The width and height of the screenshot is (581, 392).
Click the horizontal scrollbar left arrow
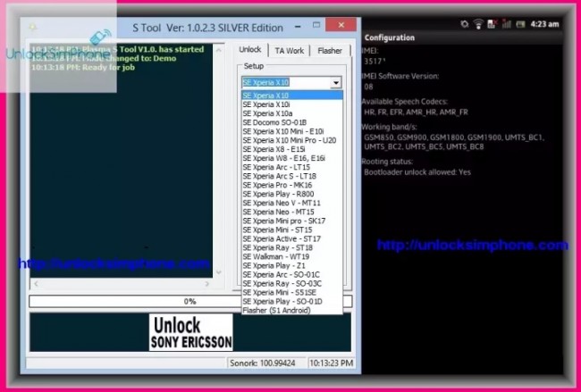point(36,284)
